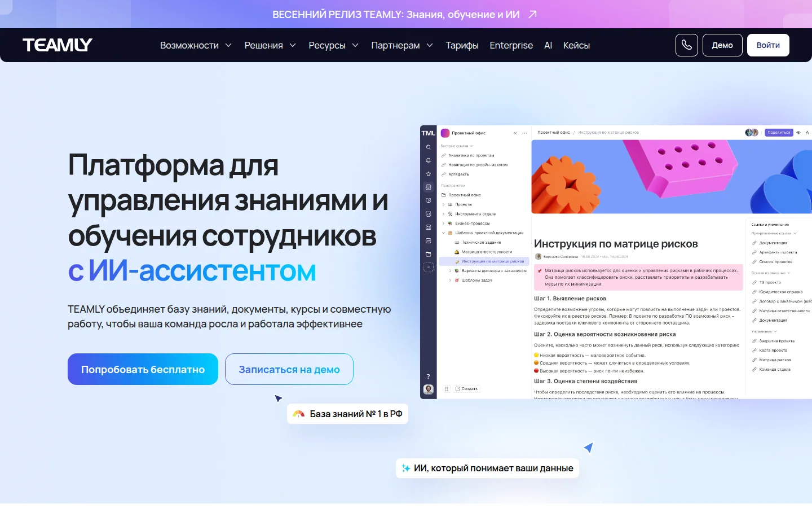Screen dimensions: 812x508
Task: Click the Записаться на демо button
Action: 289,369
